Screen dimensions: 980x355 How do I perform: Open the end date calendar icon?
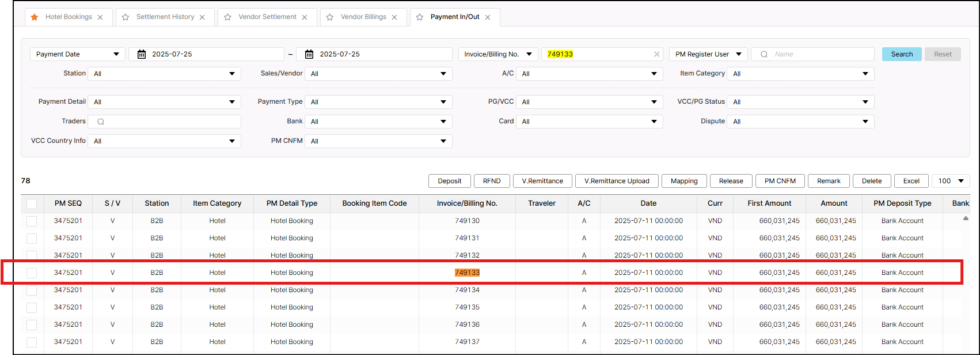click(309, 54)
